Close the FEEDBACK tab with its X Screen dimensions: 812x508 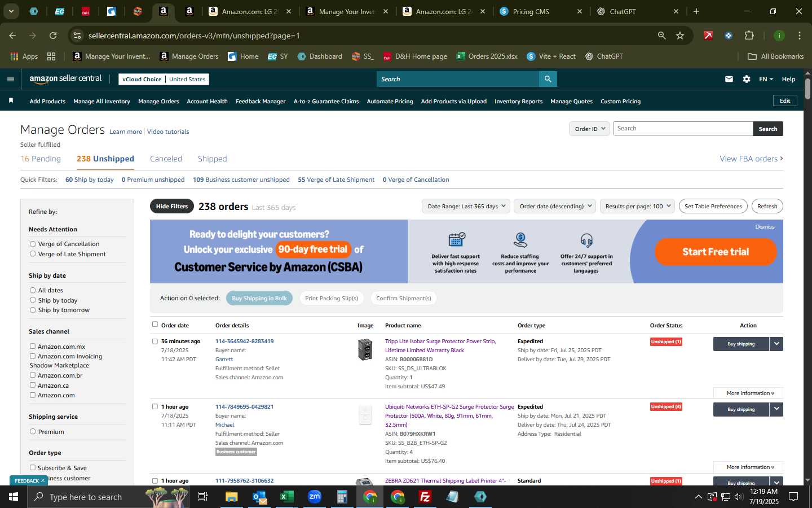43,480
